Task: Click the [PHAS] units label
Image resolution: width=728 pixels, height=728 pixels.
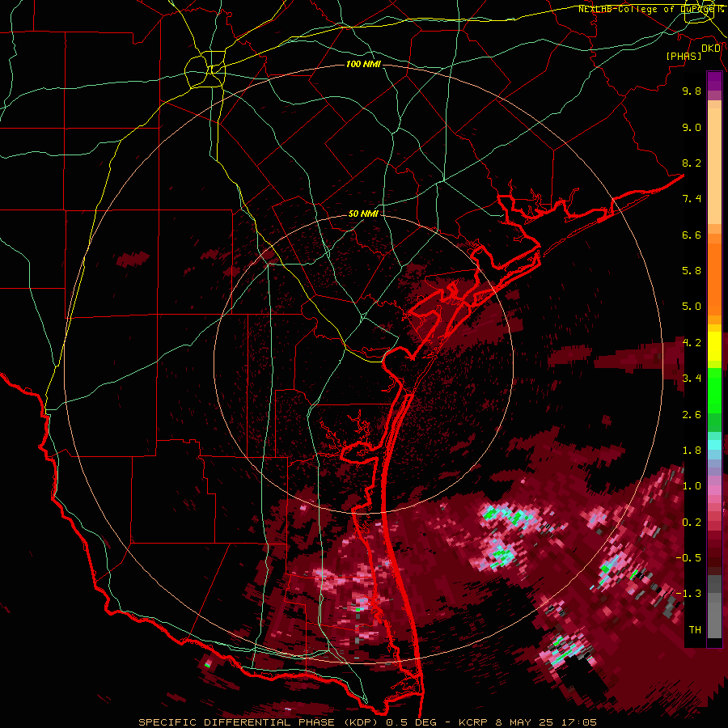Action: [x=684, y=56]
